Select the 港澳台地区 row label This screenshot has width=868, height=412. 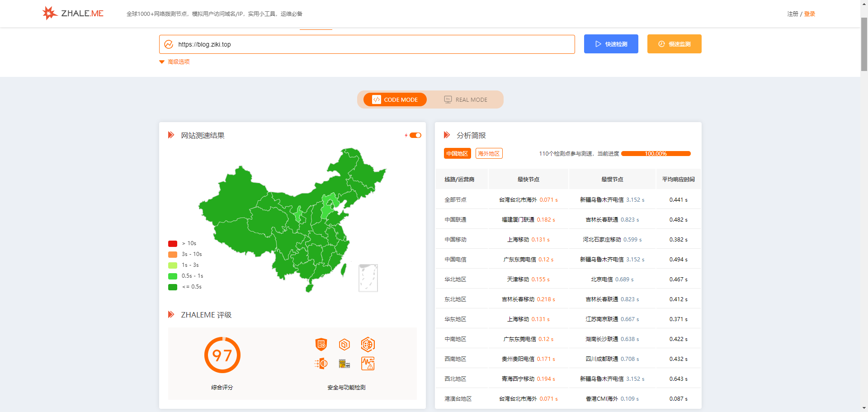pos(458,398)
